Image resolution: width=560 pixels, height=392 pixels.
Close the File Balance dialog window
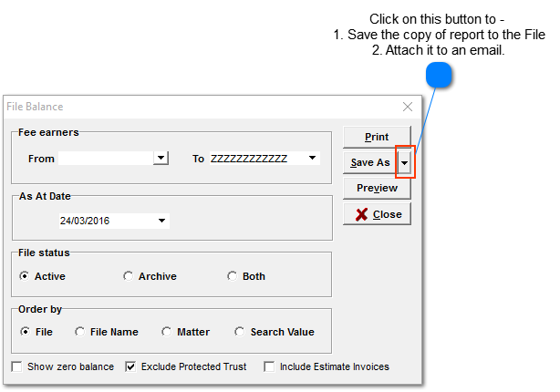(x=408, y=107)
